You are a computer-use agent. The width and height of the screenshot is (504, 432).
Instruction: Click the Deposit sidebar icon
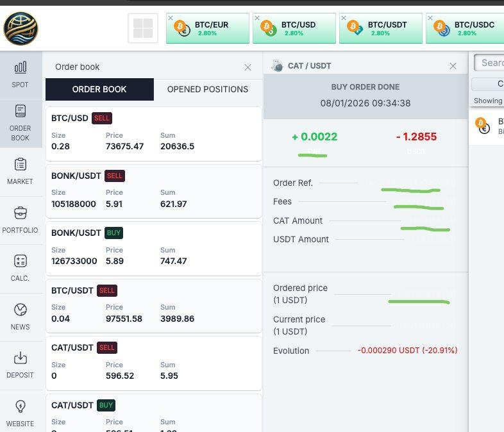tap(20, 365)
